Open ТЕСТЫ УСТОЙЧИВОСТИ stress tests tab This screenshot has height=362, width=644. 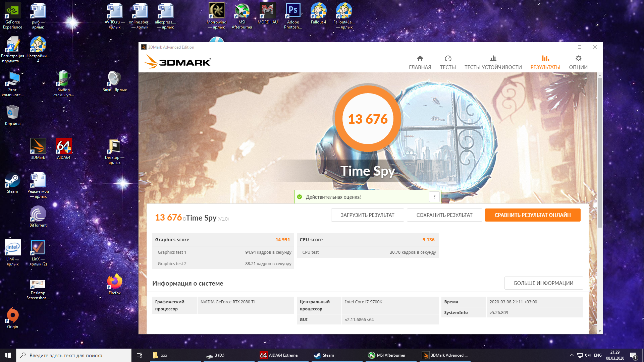[x=493, y=63]
